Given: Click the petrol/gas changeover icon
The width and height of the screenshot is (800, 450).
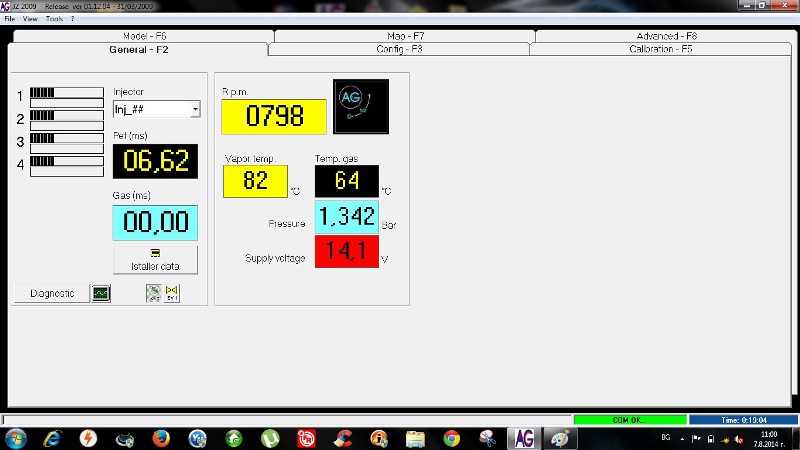Looking at the screenshot, I should (x=153, y=293).
